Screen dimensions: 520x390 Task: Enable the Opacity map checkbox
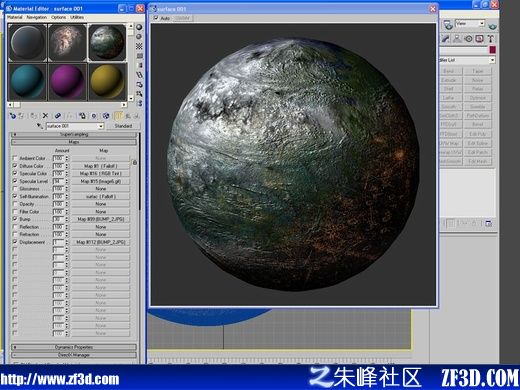[x=15, y=204]
